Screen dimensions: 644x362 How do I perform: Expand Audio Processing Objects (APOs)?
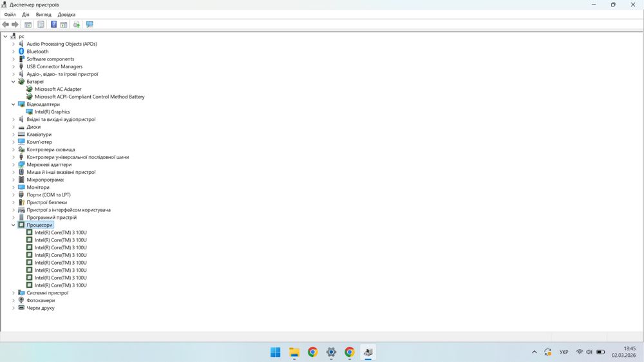pyautogui.click(x=13, y=44)
